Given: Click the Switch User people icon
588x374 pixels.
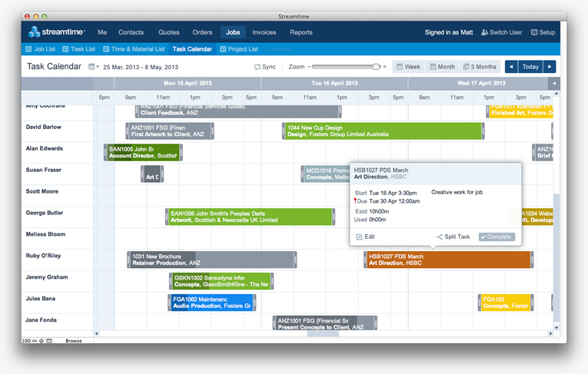Looking at the screenshot, I should 484,32.
